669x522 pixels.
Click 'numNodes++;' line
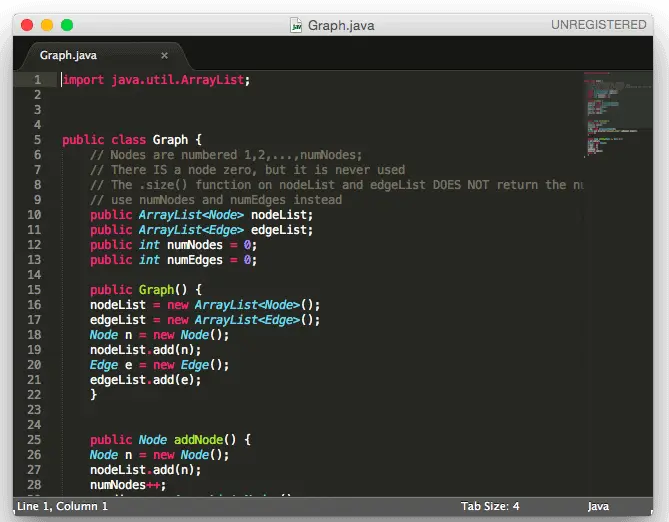click(128, 485)
